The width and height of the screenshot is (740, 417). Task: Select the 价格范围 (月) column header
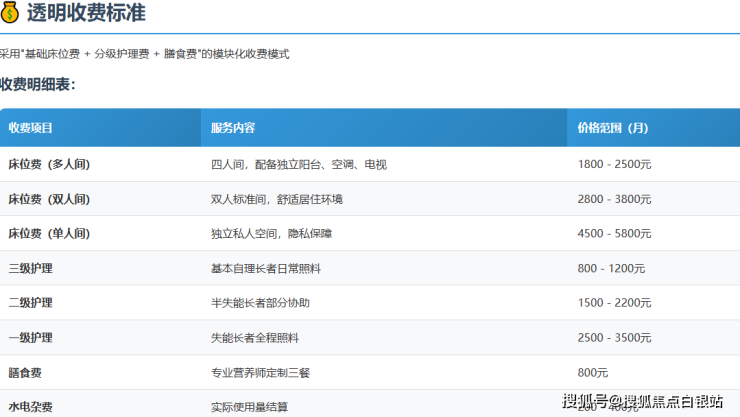(x=612, y=128)
